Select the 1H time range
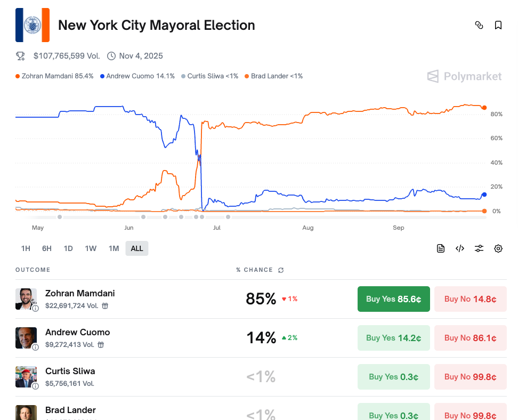This screenshot has height=420, width=518. [26, 248]
